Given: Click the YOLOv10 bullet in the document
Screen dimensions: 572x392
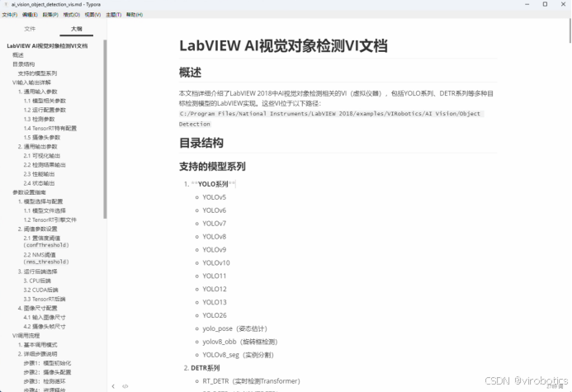Looking at the screenshot, I should pyautogui.click(x=216, y=263).
